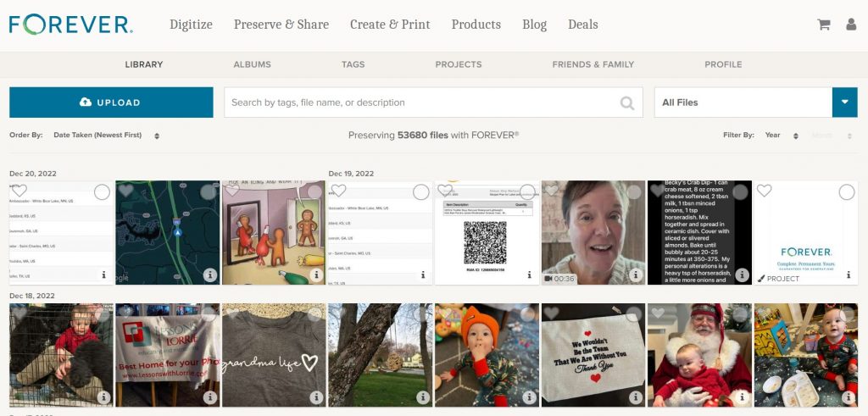The width and height of the screenshot is (868, 416).
Task: Open the Friends & Family tab
Action: (x=593, y=64)
